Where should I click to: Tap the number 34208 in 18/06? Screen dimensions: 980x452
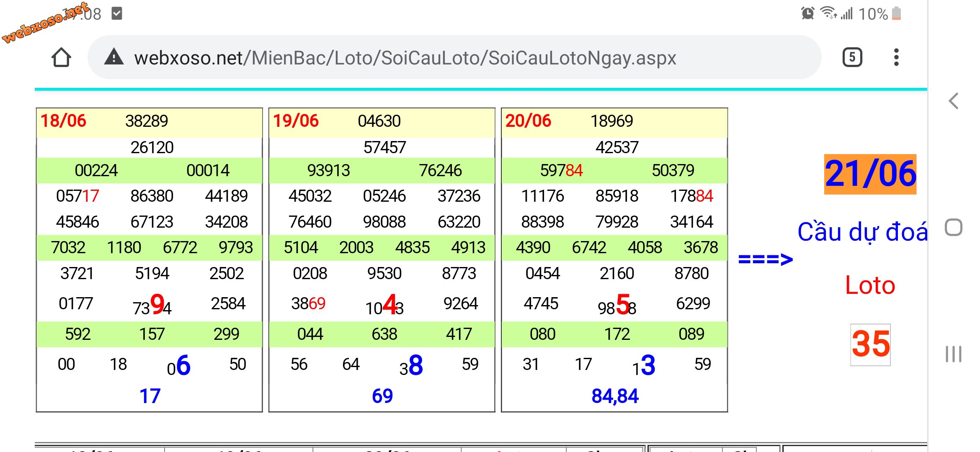[227, 222]
